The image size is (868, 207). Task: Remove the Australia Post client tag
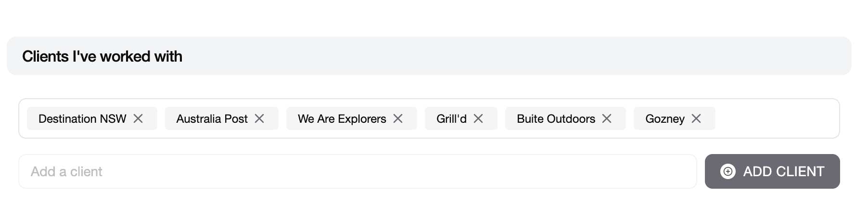[259, 118]
